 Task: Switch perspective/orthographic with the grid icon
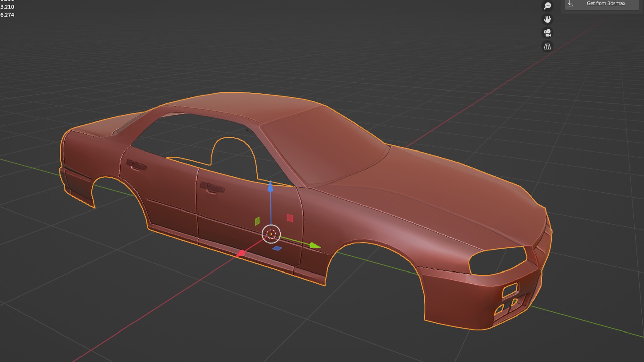(x=547, y=46)
